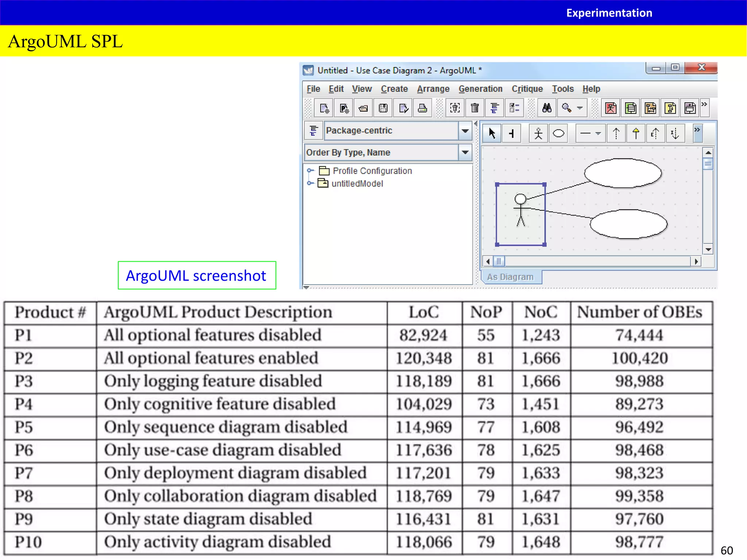Screen dimensions: 747x560
Task: Open the Package-centric perspective dropdown
Action: point(465,131)
